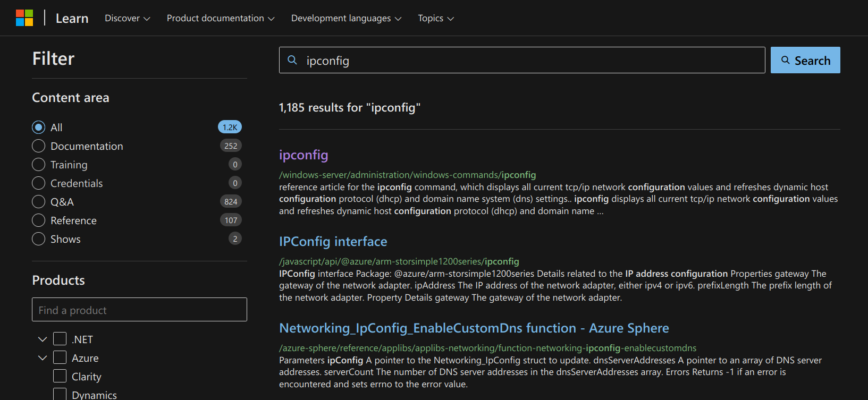Image resolution: width=868 pixels, height=400 pixels.
Task: Open the Discover dropdown menu
Action: click(127, 19)
